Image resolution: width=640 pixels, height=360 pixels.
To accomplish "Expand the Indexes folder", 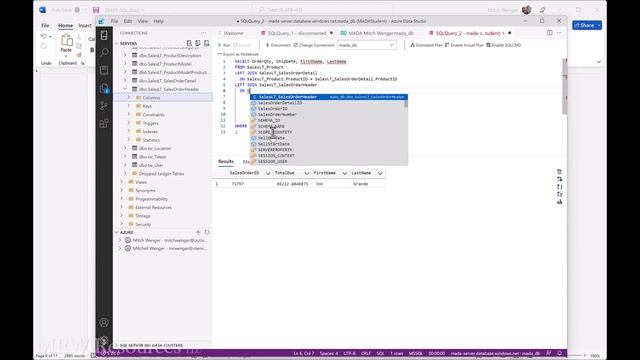I will [x=129, y=131].
